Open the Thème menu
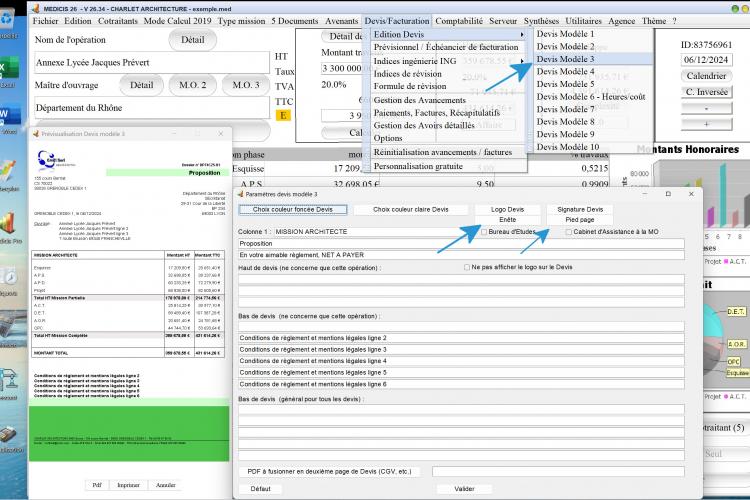The image size is (750, 500). (x=654, y=21)
